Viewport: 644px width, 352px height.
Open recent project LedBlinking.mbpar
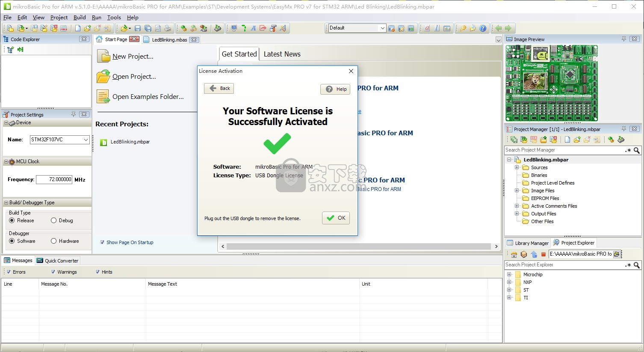click(x=130, y=142)
